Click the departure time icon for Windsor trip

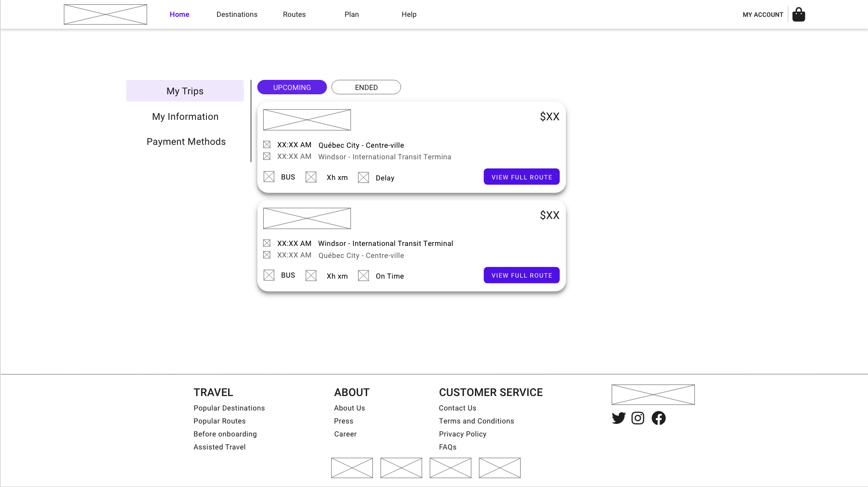267,243
